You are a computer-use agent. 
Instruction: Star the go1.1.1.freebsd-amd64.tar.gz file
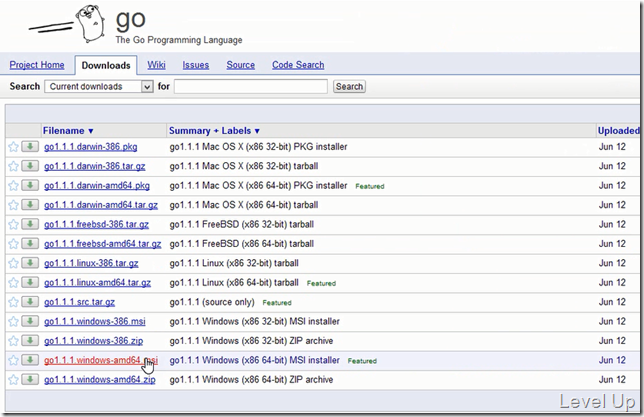14,244
